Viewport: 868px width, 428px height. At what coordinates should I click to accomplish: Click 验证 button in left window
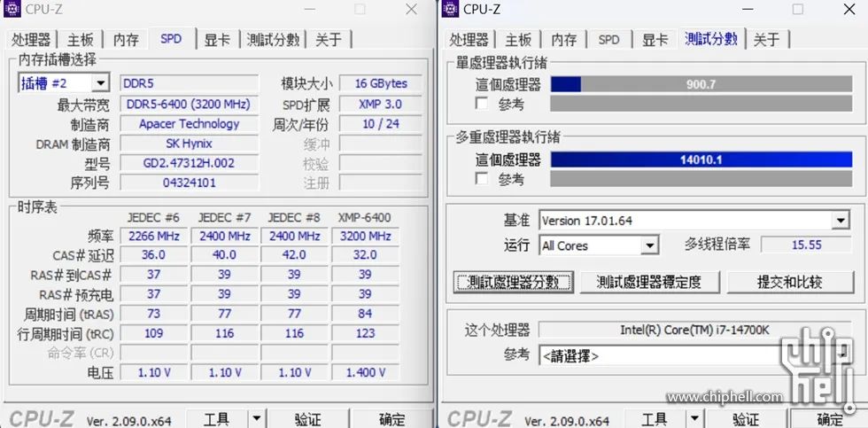308,419
